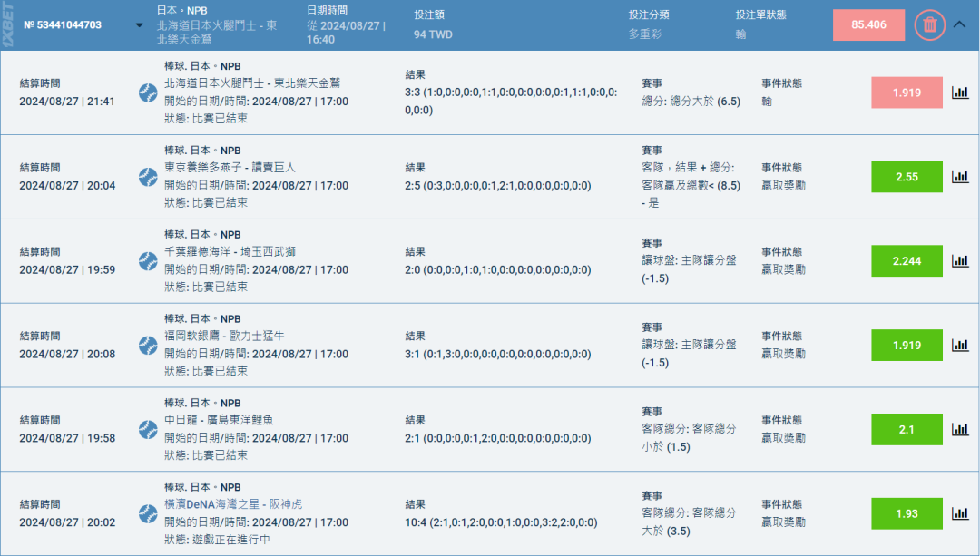Viewport: 980px width, 556px height.
Task: Click settlement time 2024/08/27 | 20:02
Action: pyautogui.click(x=67, y=522)
